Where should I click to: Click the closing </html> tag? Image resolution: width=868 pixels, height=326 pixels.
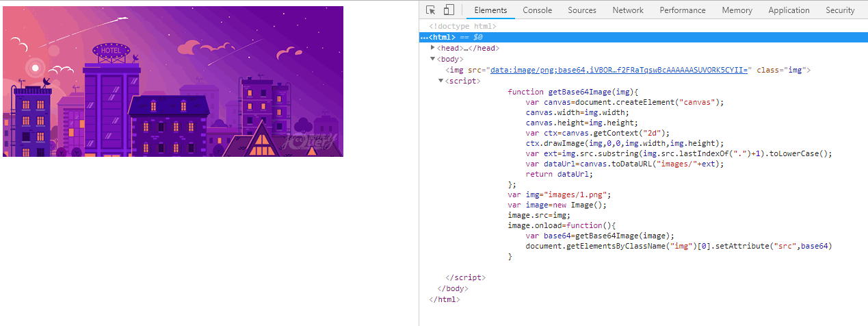(445, 299)
